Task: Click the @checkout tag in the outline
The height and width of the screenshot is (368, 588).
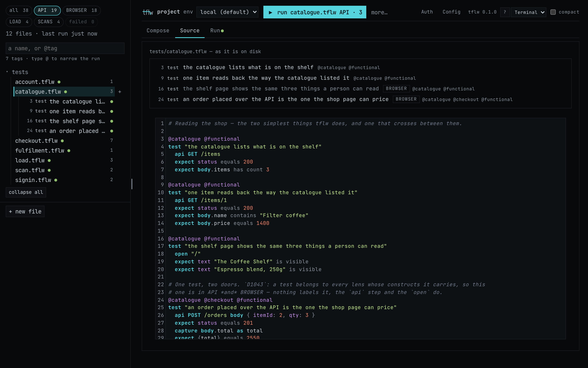Action: [466, 100]
